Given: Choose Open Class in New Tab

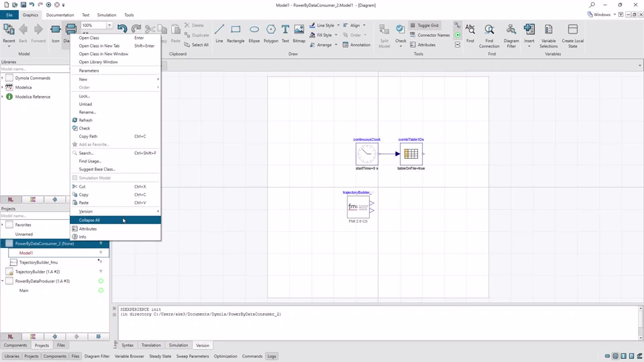Looking at the screenshot, I should pyautogui.click(x=115, y=46).
